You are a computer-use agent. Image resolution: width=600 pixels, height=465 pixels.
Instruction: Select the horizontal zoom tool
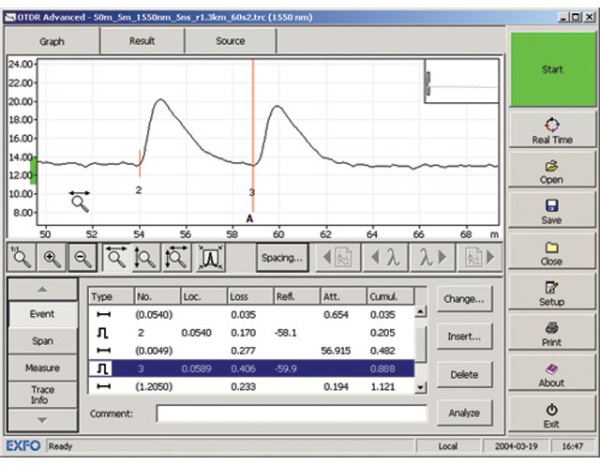tap(117, 258)
